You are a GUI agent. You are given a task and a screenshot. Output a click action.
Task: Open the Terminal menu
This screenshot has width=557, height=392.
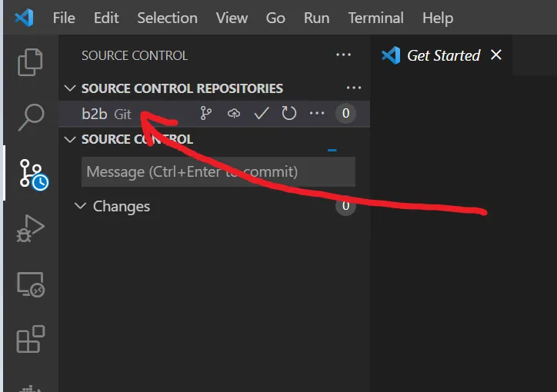coord(375,18)
